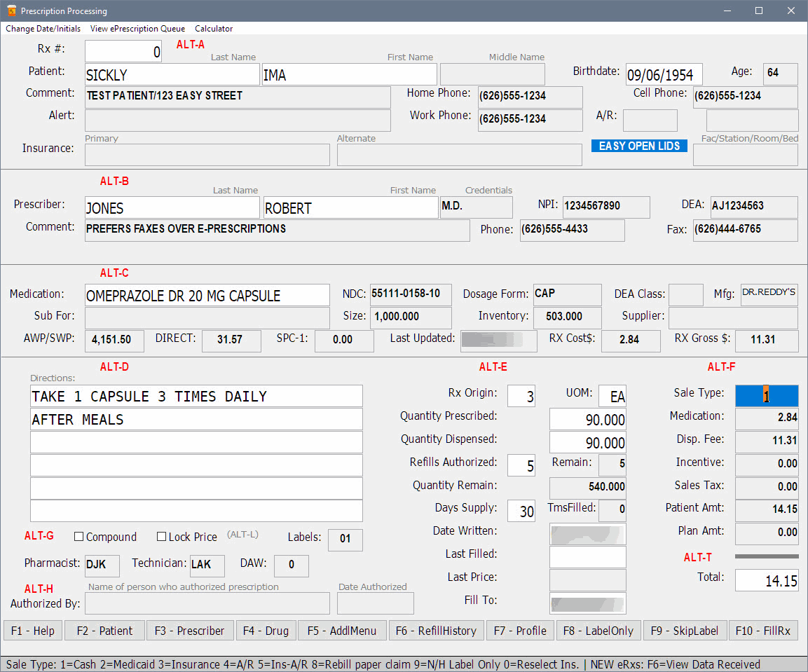Viewport: 808px width, 672px height.
Task: Click the AFTER MEALS directions line
Action: click(196, 419)
